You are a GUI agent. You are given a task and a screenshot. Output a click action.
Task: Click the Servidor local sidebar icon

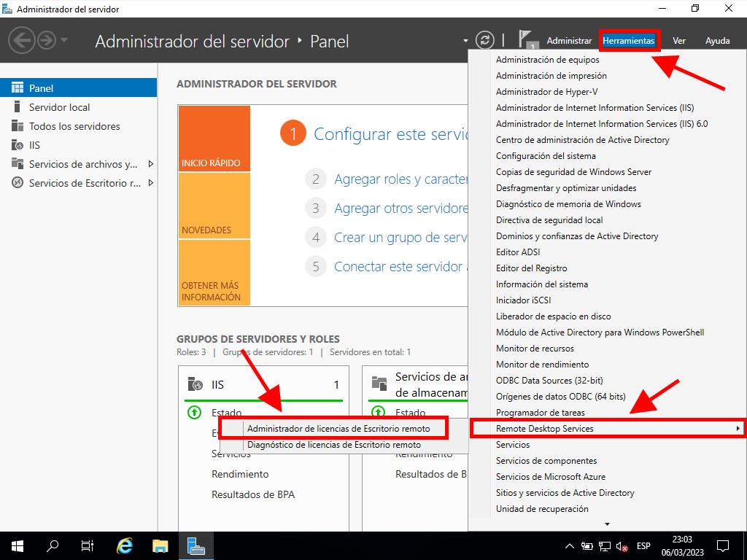point(18,106)
